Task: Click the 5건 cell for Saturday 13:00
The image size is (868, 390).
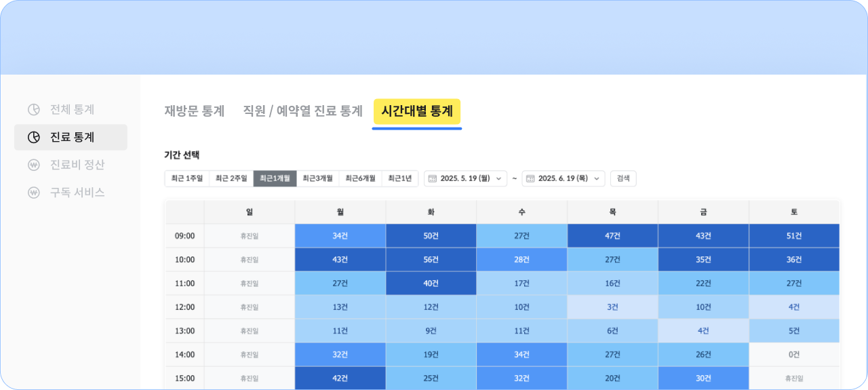Action: (794, 331)
